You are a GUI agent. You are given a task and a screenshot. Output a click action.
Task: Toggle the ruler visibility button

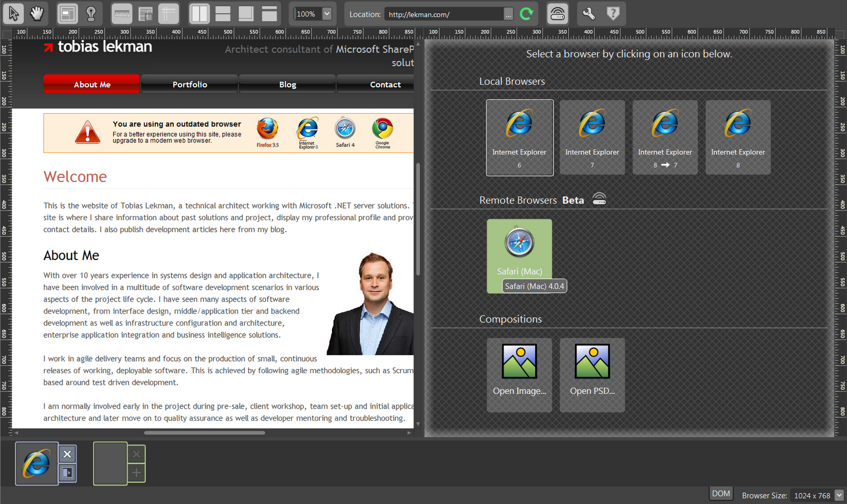click(122, 14)
